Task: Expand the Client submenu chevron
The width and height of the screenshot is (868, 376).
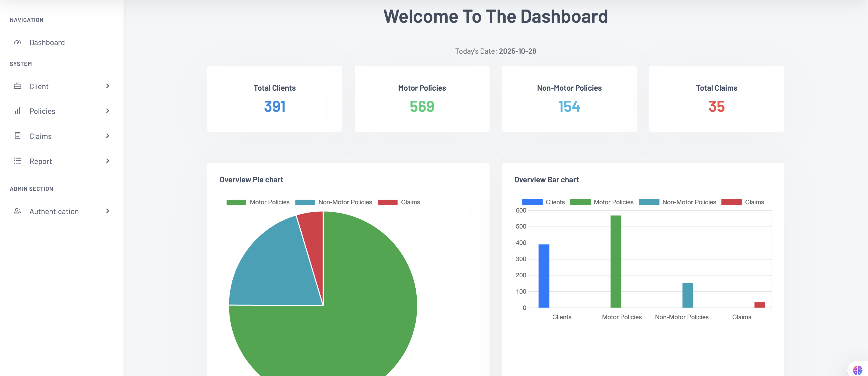Action: [x=108, y=86]
